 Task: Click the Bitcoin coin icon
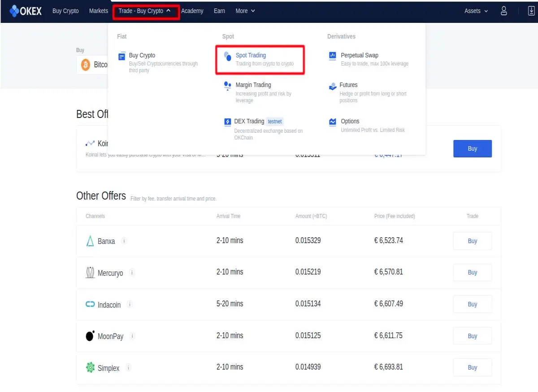pos(86,65)
